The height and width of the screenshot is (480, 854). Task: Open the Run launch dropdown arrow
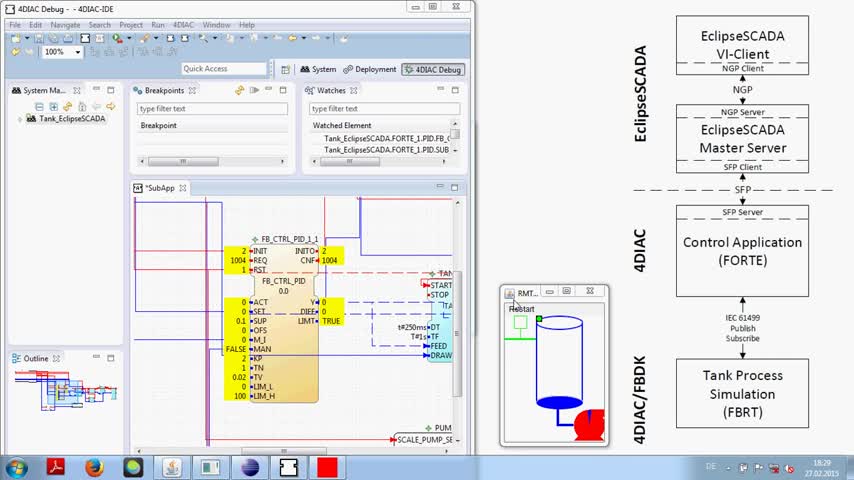[129, 38]
